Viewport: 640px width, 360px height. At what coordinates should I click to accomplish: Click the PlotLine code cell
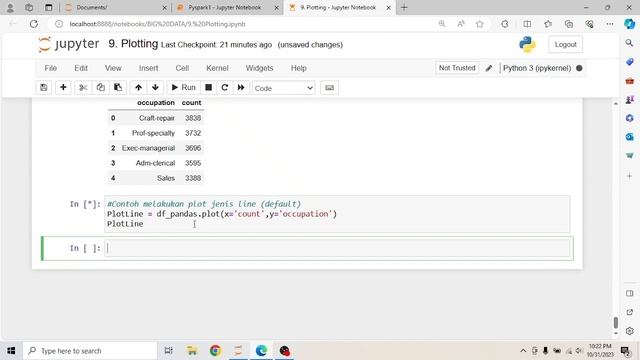click(337, 214)
